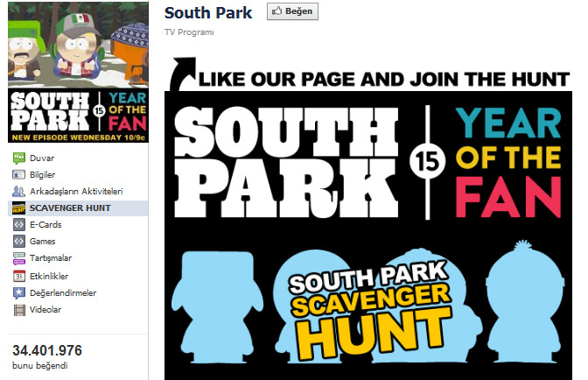This screenshot has width=588, height=380.
Task: Click the Bilgiler info card icon
Action: click(x=18, y=175)
